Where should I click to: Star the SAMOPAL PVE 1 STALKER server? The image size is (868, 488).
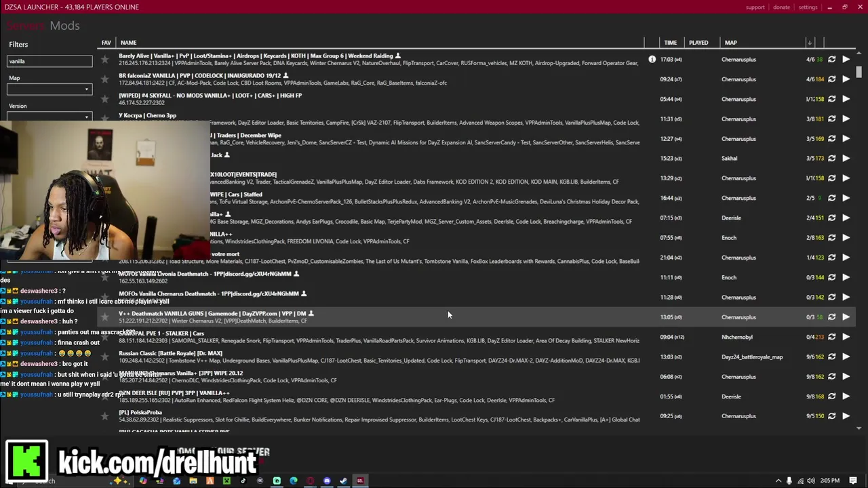coord(105,337)
